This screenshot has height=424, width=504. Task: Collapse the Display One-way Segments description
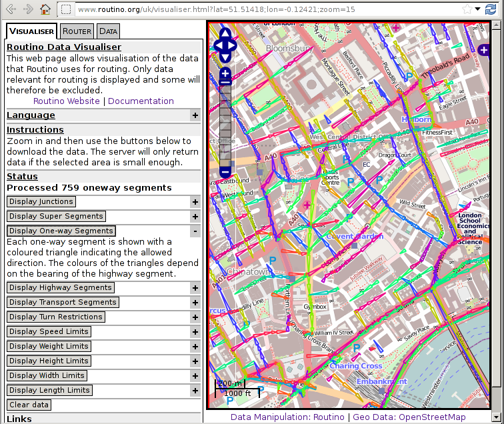[x=195, y=231]
